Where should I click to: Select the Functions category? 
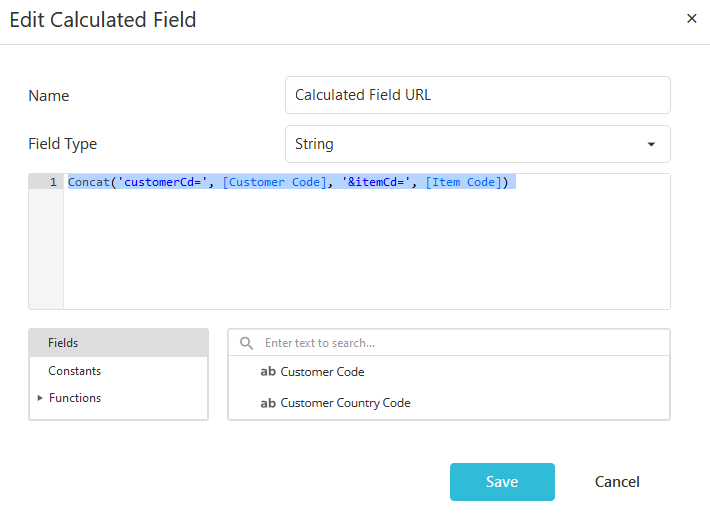pyautogui.click(x=75, y=398)
